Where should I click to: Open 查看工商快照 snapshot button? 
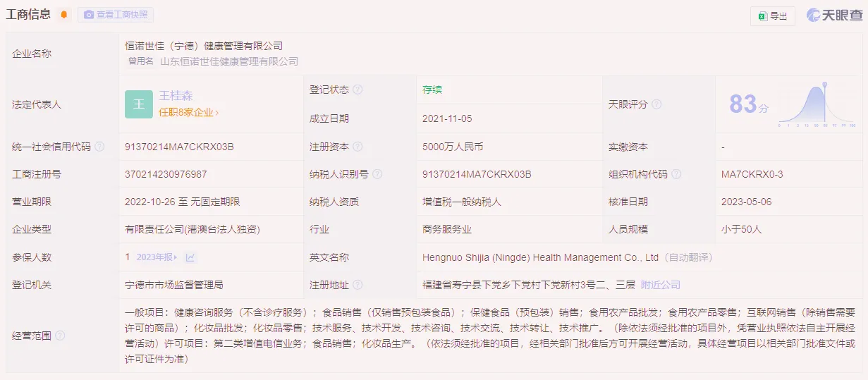point(116,15)
